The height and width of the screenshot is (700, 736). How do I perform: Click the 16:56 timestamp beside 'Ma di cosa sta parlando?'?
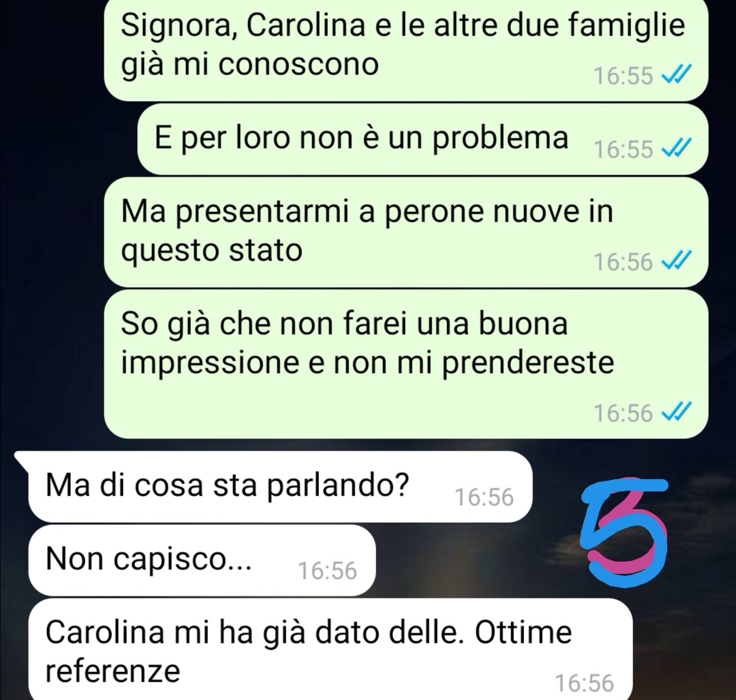[484, 497]
